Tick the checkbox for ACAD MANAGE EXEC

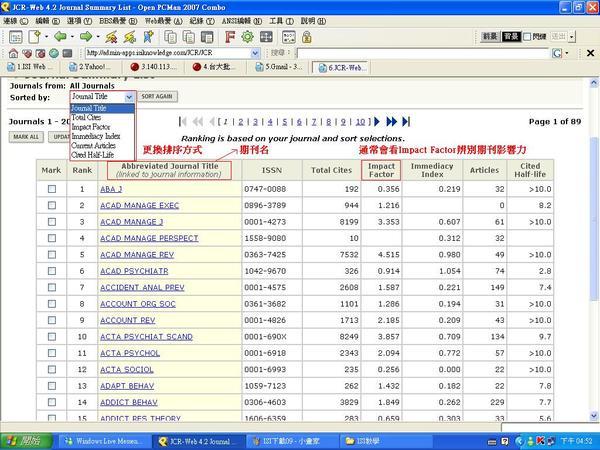pyautogui.click(x=52, y=205)
